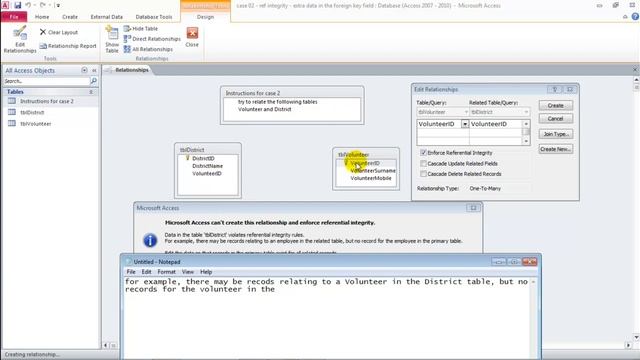The height and width of the screenshot is (360, 640).
Task: Click All Relationships in ribbon
Action: click(x=149, y=49)
